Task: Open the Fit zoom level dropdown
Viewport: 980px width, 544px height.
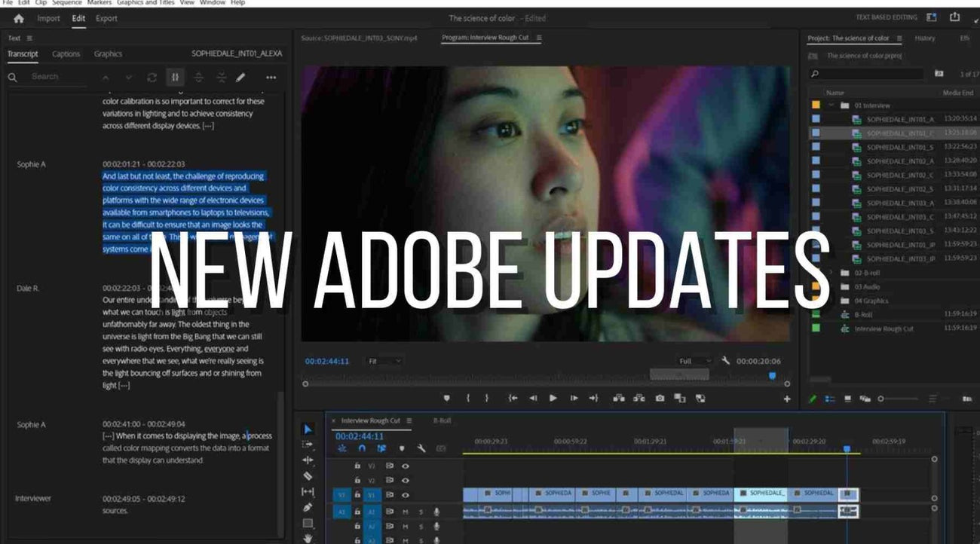Action: coord(384,360)
